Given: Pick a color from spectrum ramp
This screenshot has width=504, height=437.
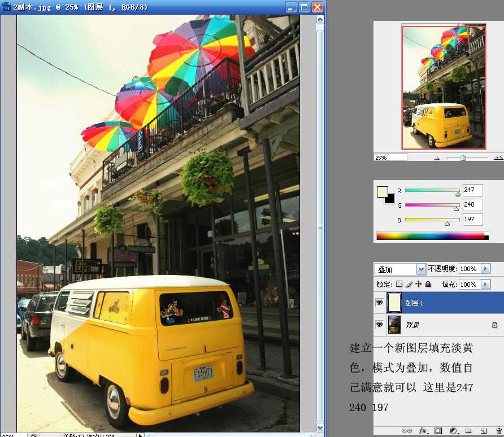Looking at the screenshot, I should [x=432, y=235].
